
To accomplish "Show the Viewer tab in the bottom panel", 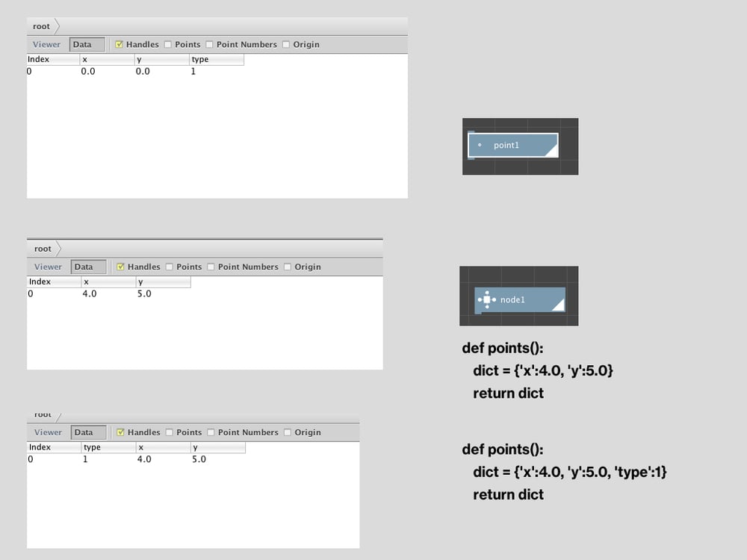I will 48,432.
